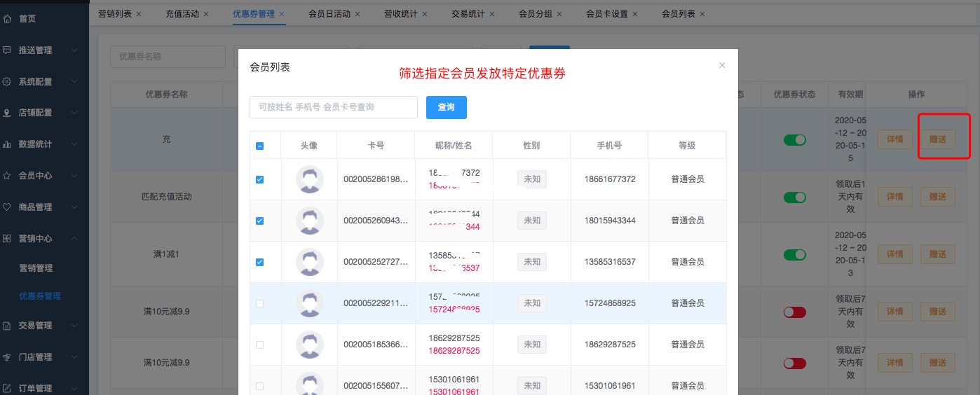The height and width of the screenshot is (395, 980).
Task: Check member row 15724868925
Action: [259, 303]
